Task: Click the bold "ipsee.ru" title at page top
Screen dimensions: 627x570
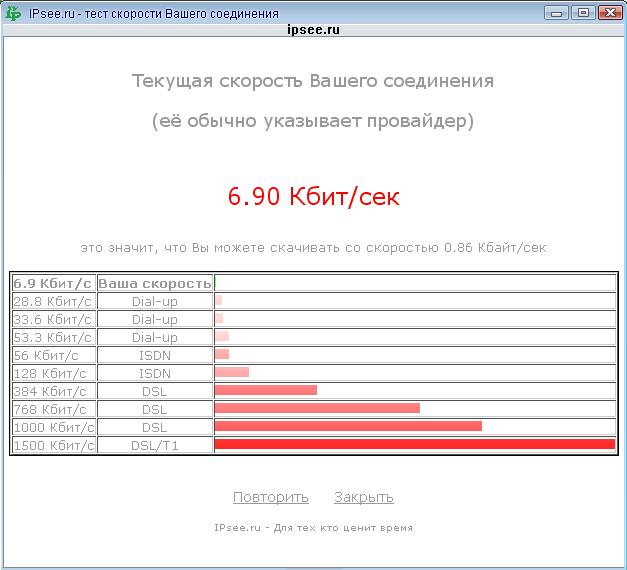Action: click(x=313, y=30)
